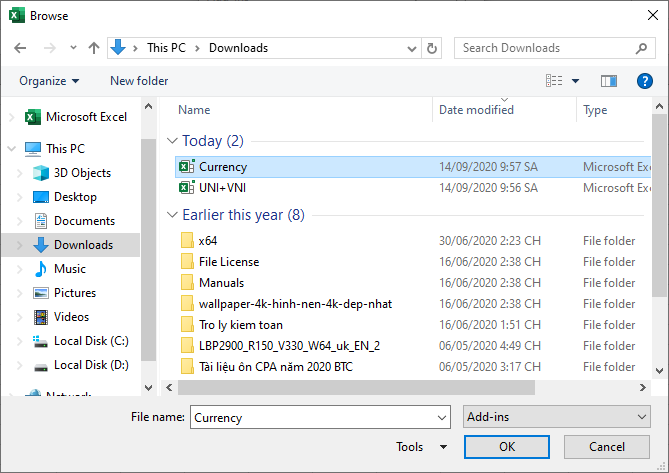The width and height of the screenshot is (669, 473).
Task: Click the Cancel button
Action: pyautogui.click(x=606, y=447)
